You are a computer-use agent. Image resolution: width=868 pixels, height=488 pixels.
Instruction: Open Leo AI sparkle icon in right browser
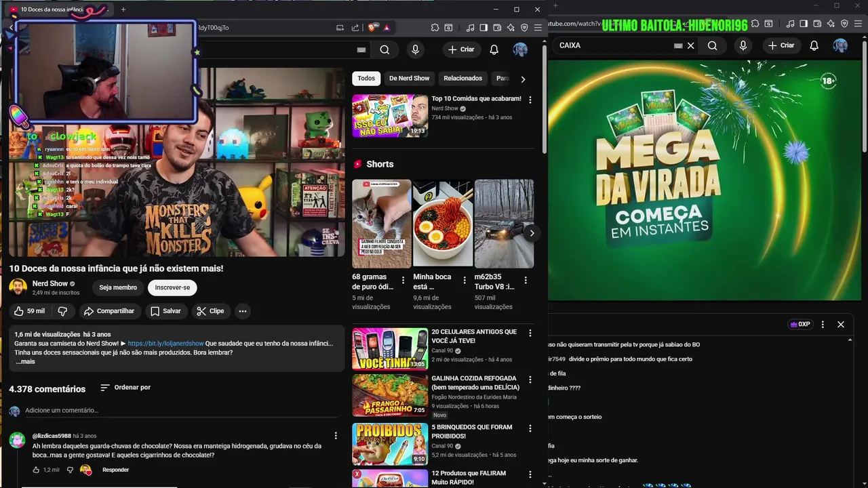coord(831,24)
